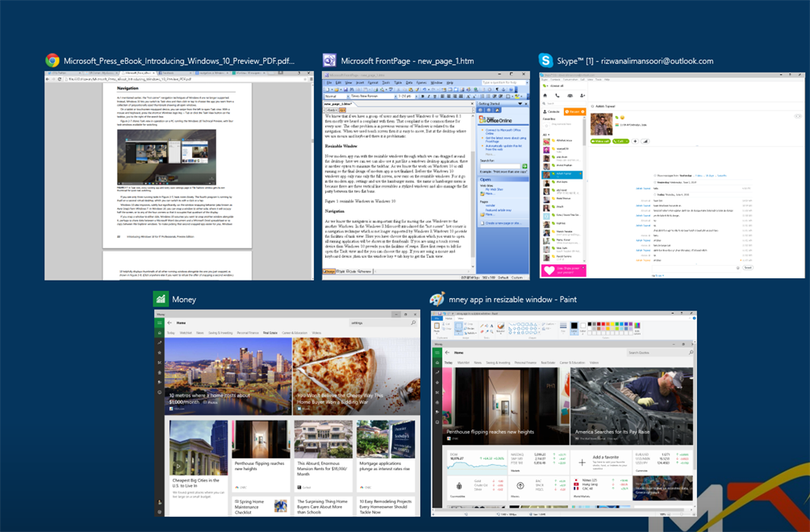Open the pizza 'Cheesy Way' home buyer article
This screenshot has height=532, width=810.
tap(356, 377)
